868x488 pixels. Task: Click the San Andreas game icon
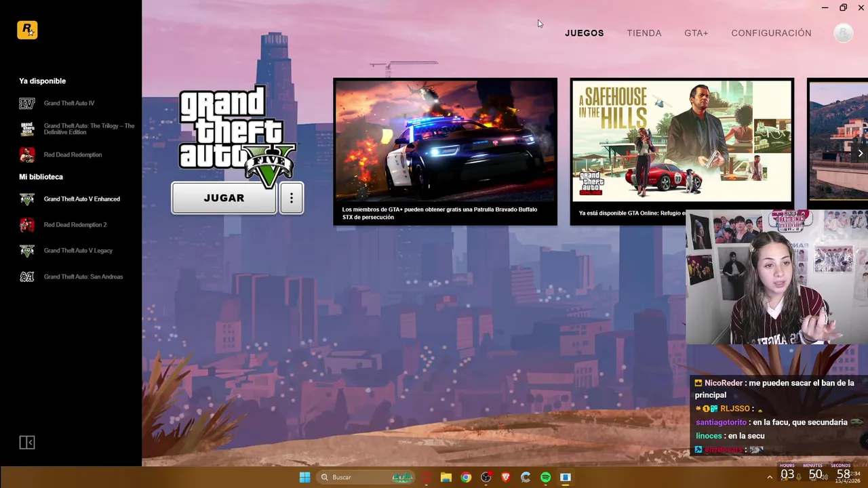pos(27,277)
